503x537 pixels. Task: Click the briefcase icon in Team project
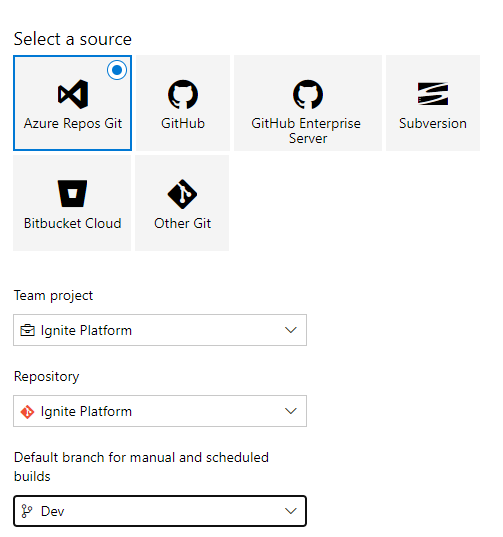(27, 330)
